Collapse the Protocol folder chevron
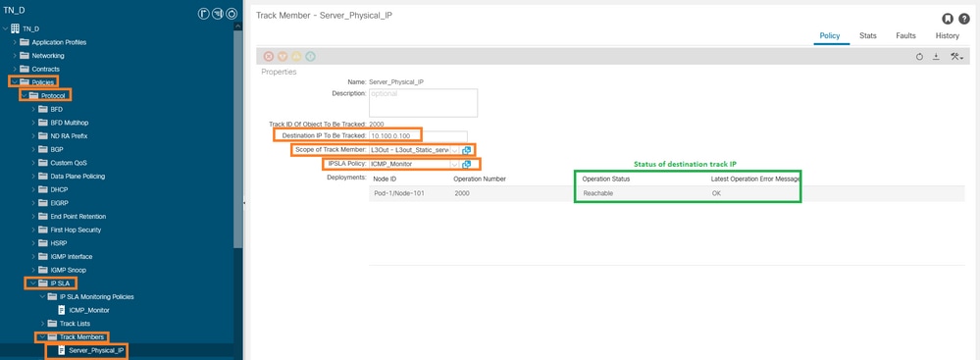 (x=25, y=95)
